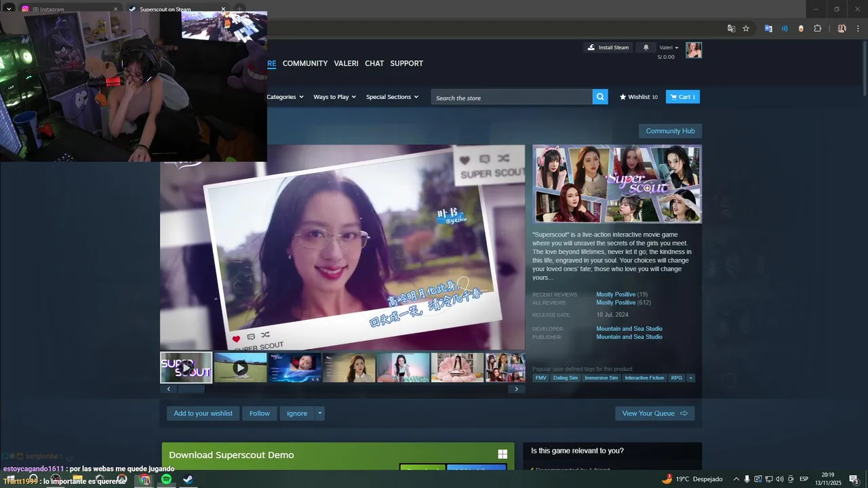
Task: Click the media strip scrollbar handle
Action: pos(191,389)
